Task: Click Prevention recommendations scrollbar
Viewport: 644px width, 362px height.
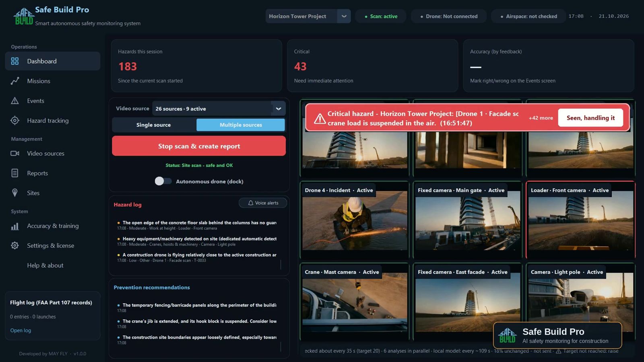Action: 281,346
